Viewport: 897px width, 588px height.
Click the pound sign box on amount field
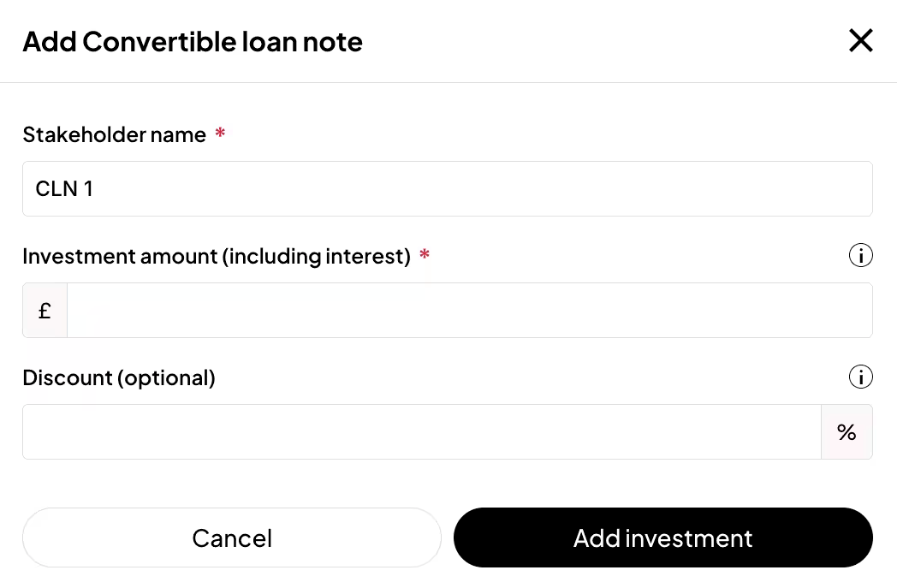tap(45, 310)
